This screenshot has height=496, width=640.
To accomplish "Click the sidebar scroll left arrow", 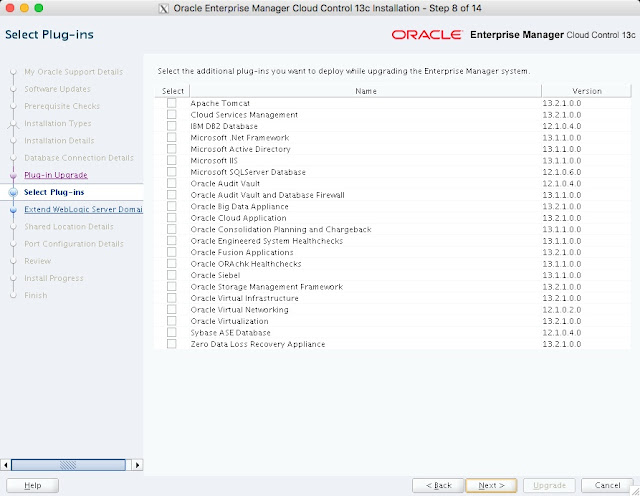I will click(x=5, y=465).
